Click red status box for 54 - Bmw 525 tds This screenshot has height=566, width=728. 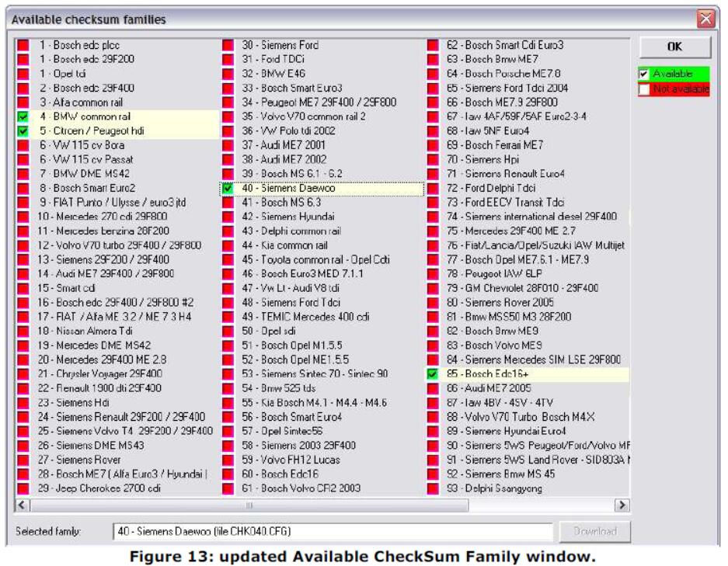pyautogui.click(x=228, y=388)
